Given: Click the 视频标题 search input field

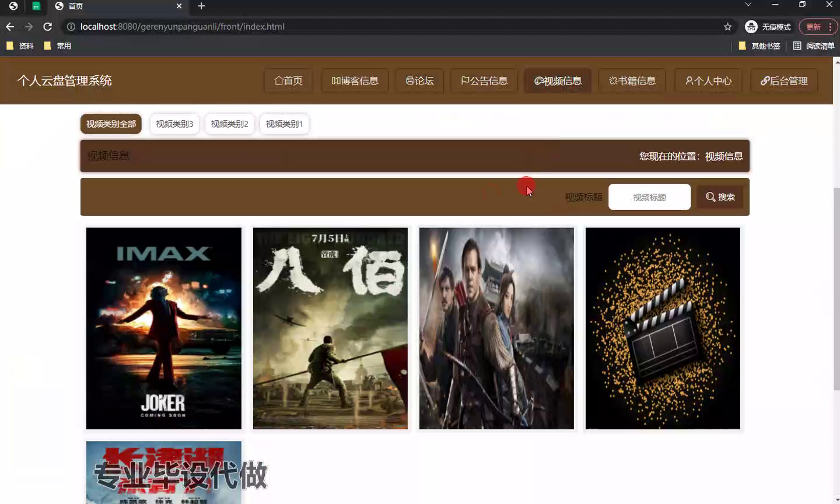Looking at the screenshot, I should (x=649, y=197).
